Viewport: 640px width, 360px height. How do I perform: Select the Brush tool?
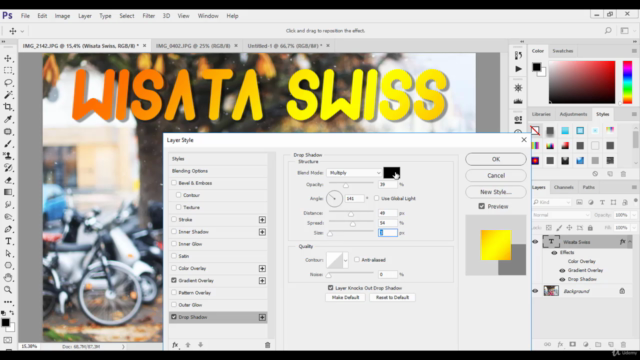pos(8,144)
